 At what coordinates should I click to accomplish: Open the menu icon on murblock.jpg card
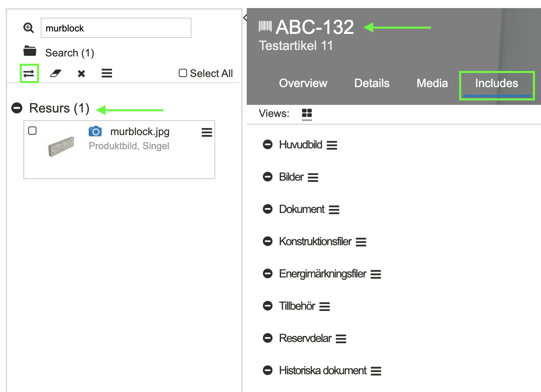(207, 132)
